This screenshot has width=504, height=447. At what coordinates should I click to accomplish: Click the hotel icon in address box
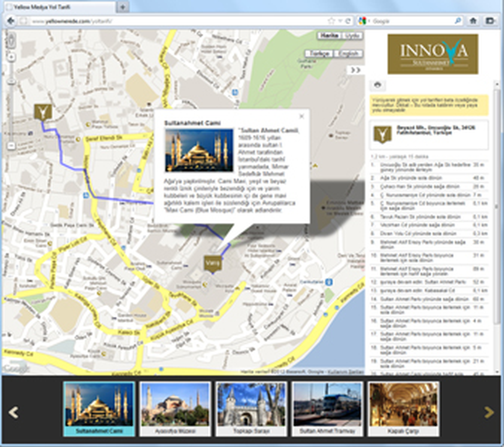382,134
